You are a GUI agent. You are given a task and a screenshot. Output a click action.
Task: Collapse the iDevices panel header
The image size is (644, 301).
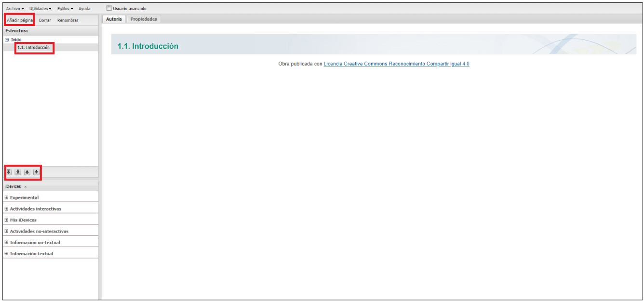click(x=51, y=186)
